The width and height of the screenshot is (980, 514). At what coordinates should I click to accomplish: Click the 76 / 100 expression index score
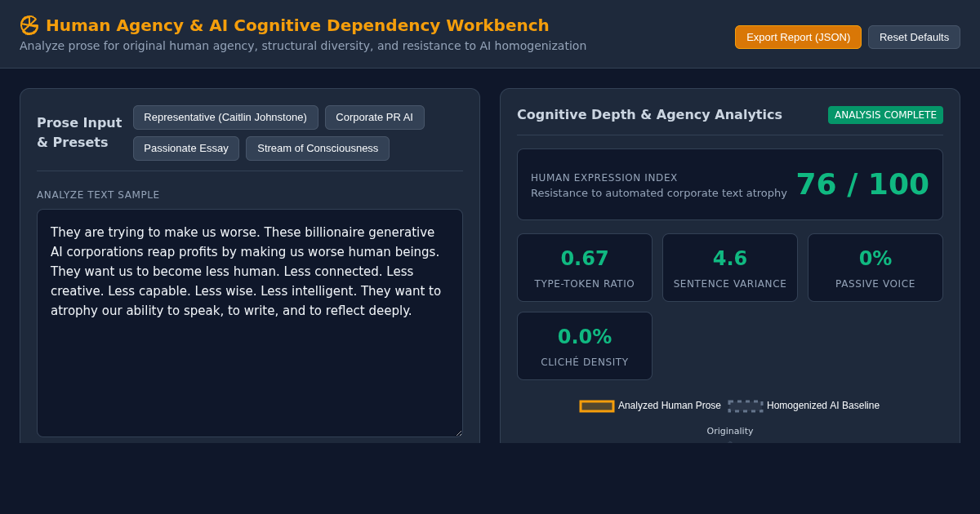pos(862,184)
